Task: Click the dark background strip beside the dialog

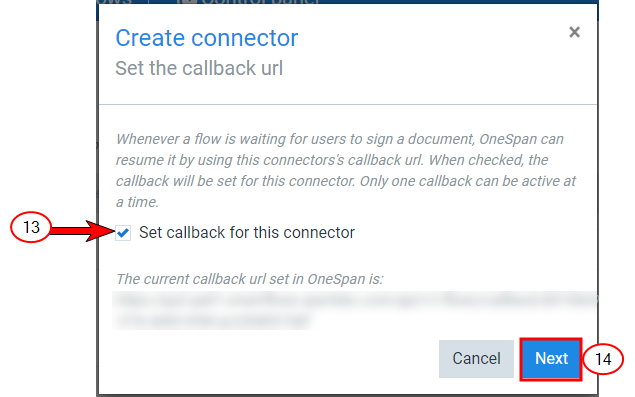Action: [x=97, y=203]
